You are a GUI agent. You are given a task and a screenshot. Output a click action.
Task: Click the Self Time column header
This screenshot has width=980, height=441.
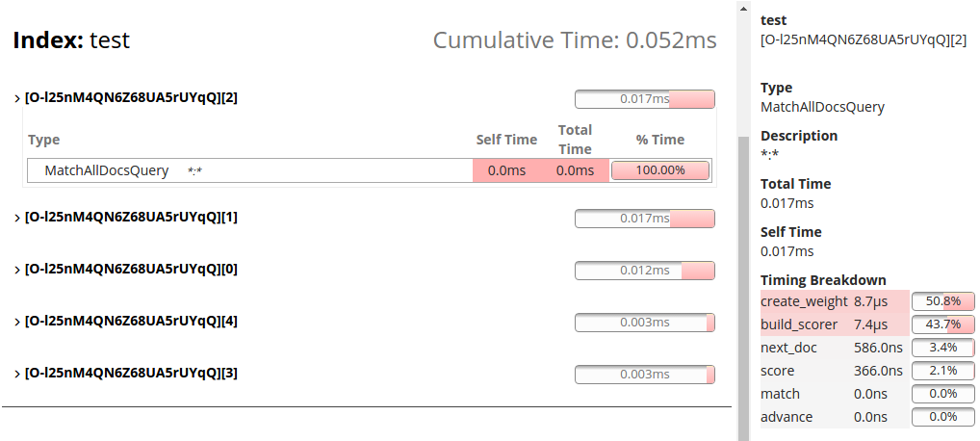click(506, 140)
